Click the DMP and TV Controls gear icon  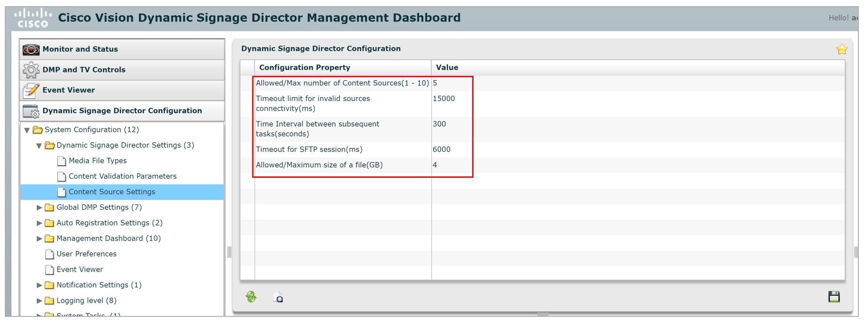pos(31,70)
